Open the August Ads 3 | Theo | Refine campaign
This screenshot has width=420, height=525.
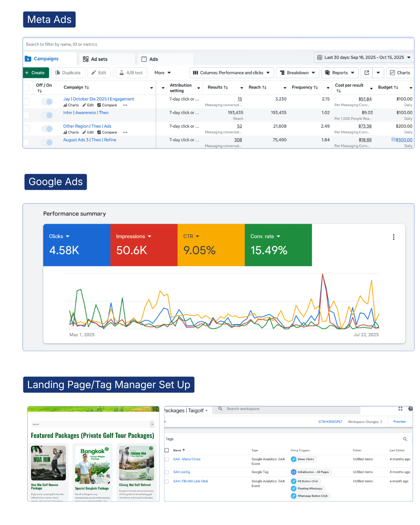click(x=90, y=140)
